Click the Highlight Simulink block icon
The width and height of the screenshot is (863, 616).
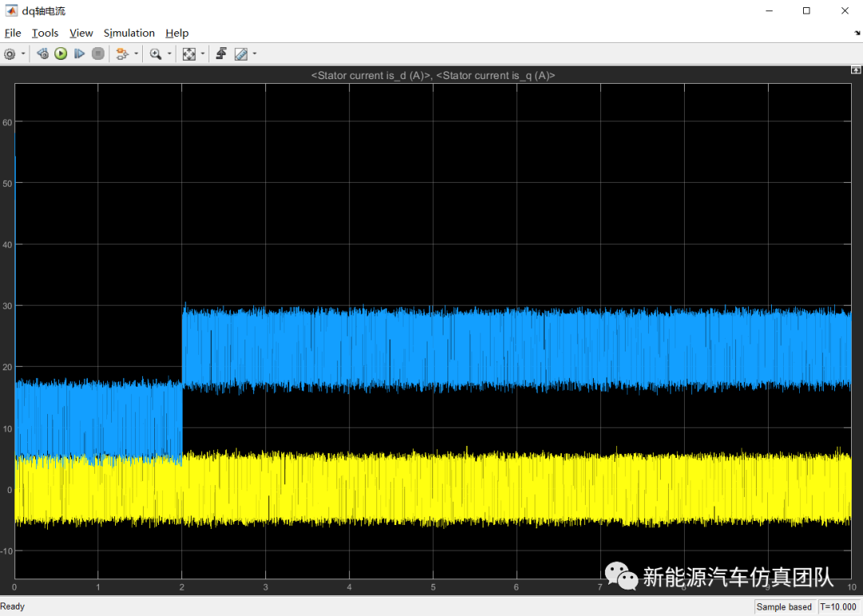click(x=121, y=54)
